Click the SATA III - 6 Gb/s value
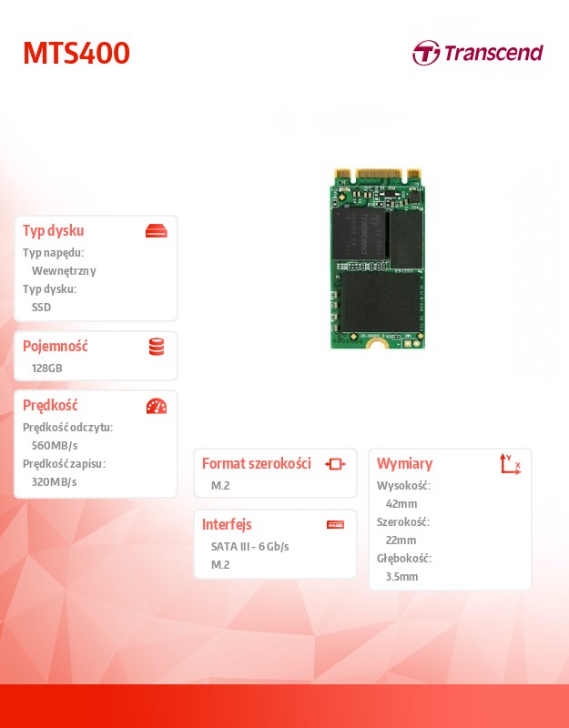The image size is (569, 728). [249, 547]
